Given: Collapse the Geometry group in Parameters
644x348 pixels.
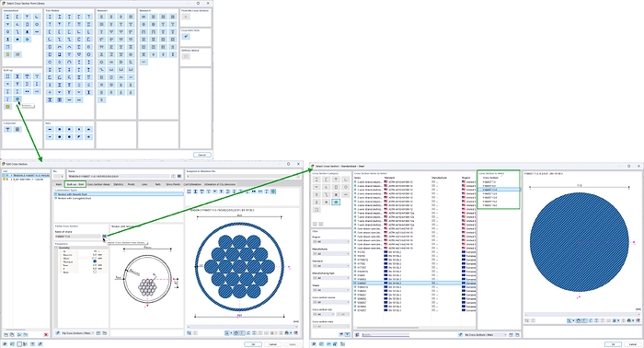Looking at the screenshot, I should coord(57,248).
